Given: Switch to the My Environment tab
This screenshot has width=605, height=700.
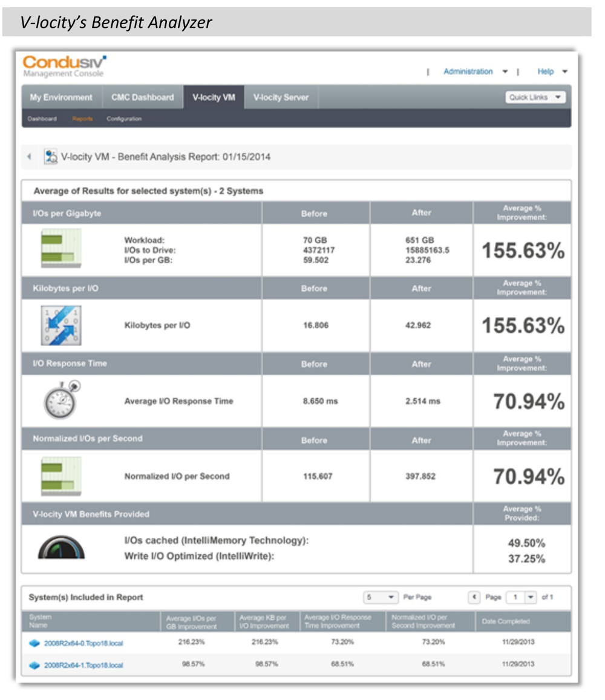Looking at the screenshot, I should coord(61,97).
